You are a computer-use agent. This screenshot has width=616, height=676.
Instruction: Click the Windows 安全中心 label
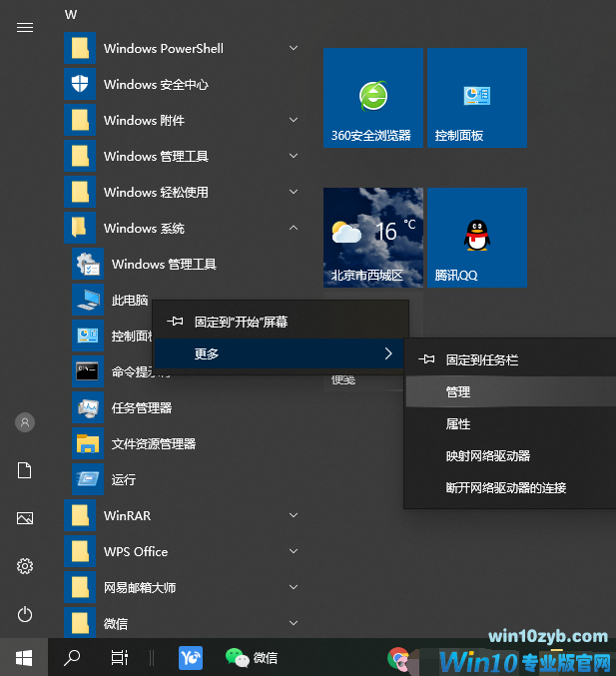point(156,84)
